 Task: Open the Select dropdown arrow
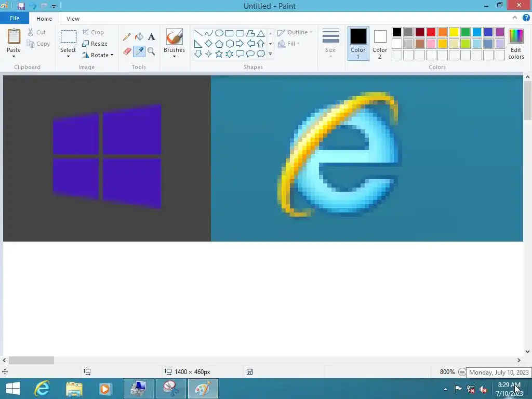(x=68, y=56)
